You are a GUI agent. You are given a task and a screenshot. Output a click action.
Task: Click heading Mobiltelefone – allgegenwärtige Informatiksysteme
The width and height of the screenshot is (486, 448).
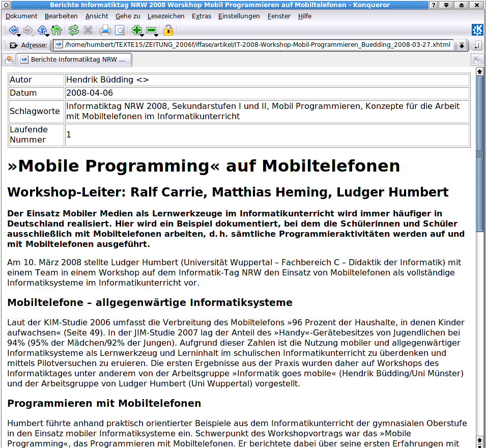(x=150, y=302)
